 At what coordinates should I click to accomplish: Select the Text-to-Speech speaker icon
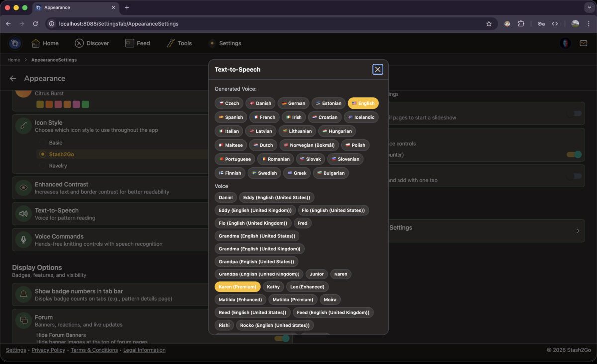(23, 213)
